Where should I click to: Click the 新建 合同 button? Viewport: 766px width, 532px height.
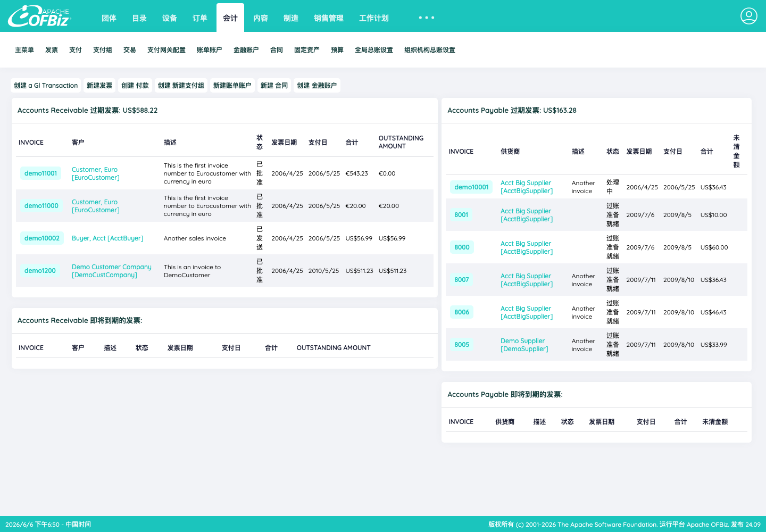274,86
